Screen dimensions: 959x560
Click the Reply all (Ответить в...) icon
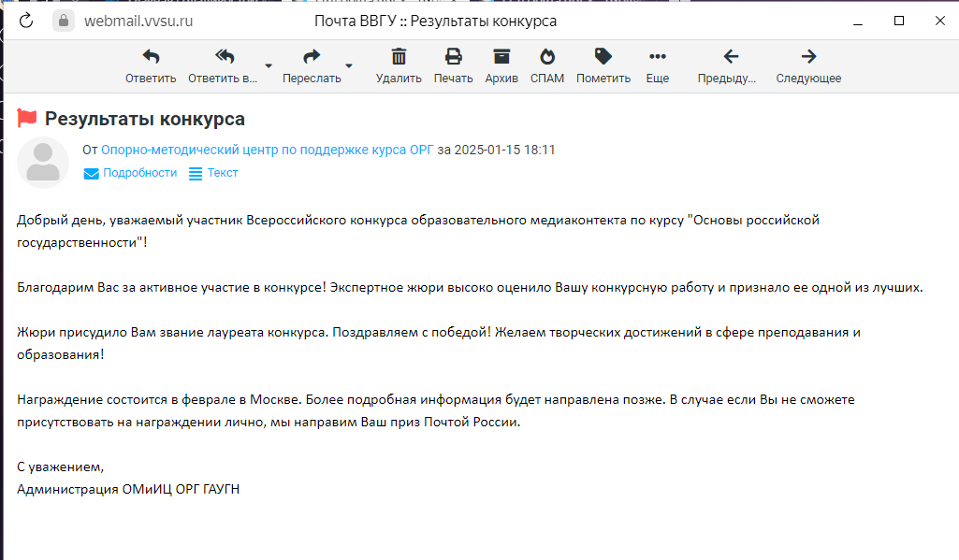(x=225, y=57)
